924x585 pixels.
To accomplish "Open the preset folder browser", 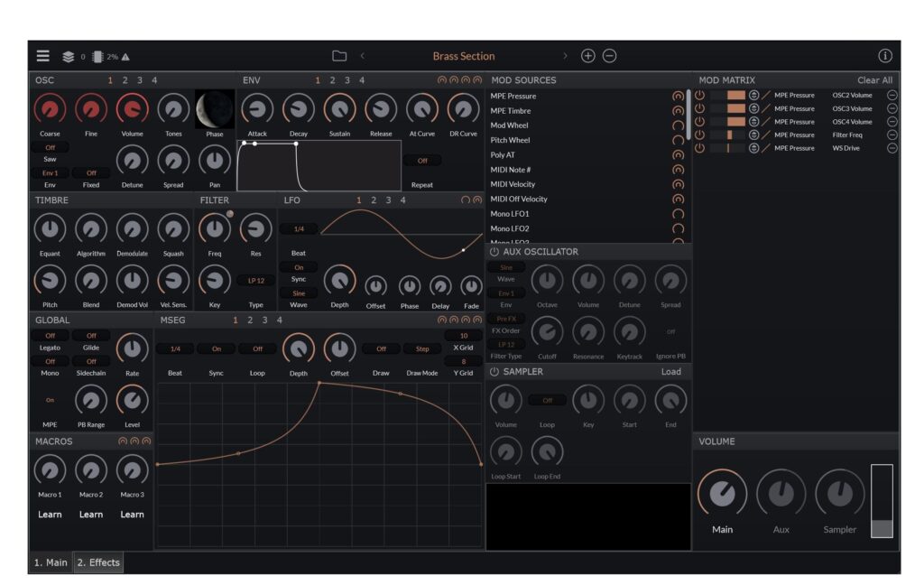I will coord(339,55).
